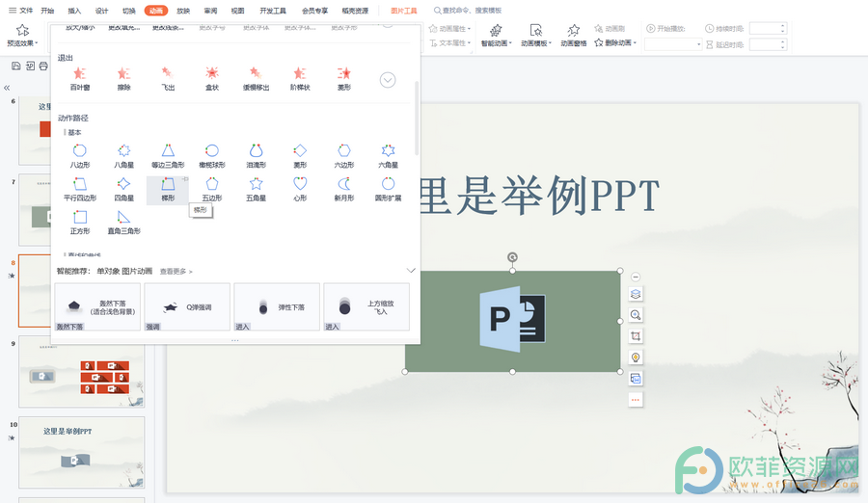Open the 动画窗格 animation pane
The height and width of the screenshot is (503, 868).
(x=574, y=35)
